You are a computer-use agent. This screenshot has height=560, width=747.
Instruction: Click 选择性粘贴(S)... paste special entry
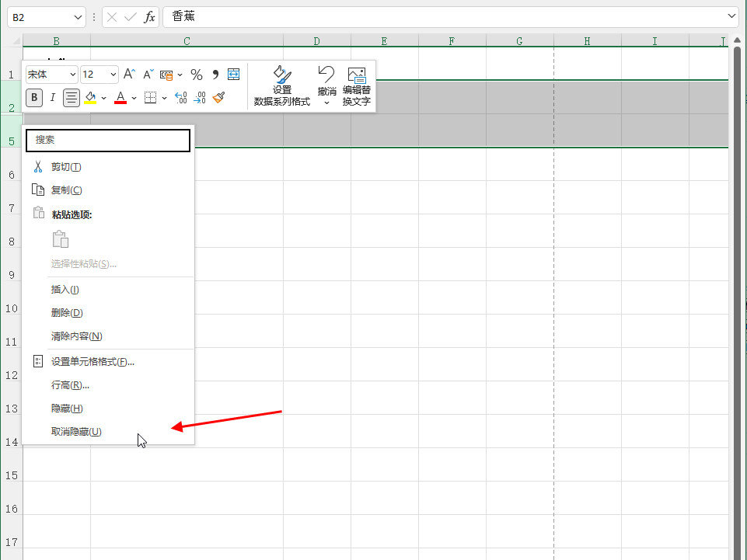pyautogui.click(x=109, y=264)
